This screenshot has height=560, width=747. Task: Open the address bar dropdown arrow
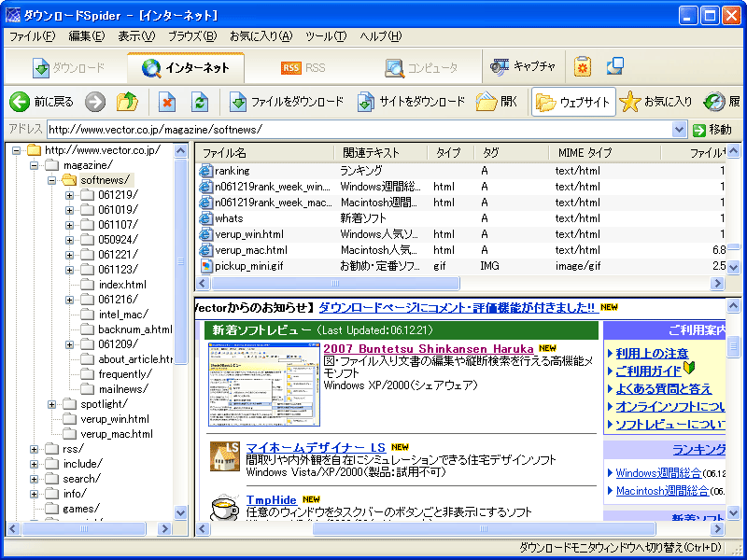click(680, 130)
